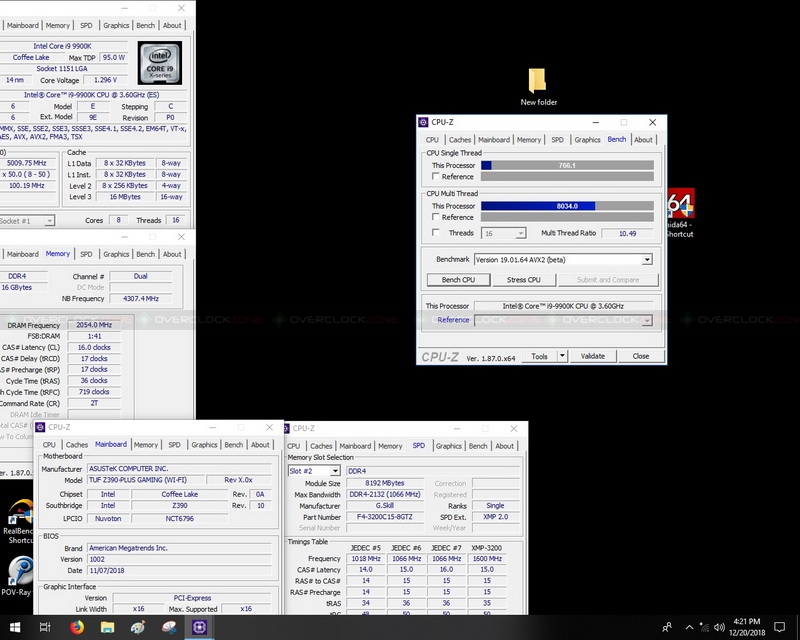
Task: Click the CPU-Z Bench window title icon
Action: coord(423,122)
